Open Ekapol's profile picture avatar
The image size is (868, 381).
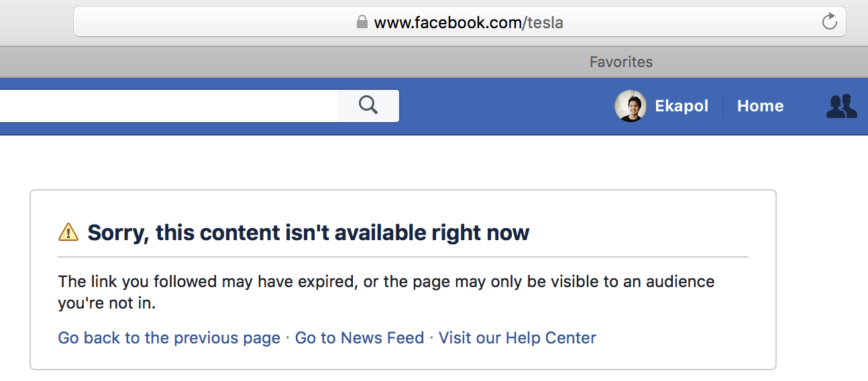pos(631,106)
